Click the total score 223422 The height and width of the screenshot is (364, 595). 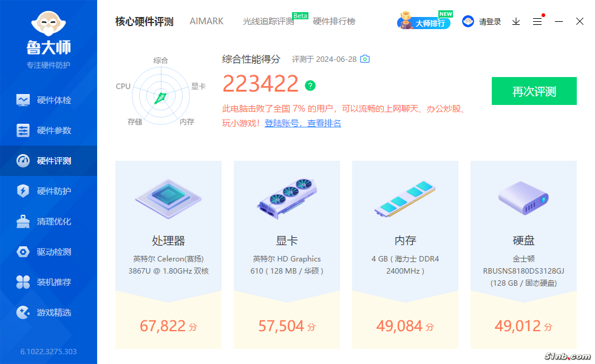click(260, 84)
